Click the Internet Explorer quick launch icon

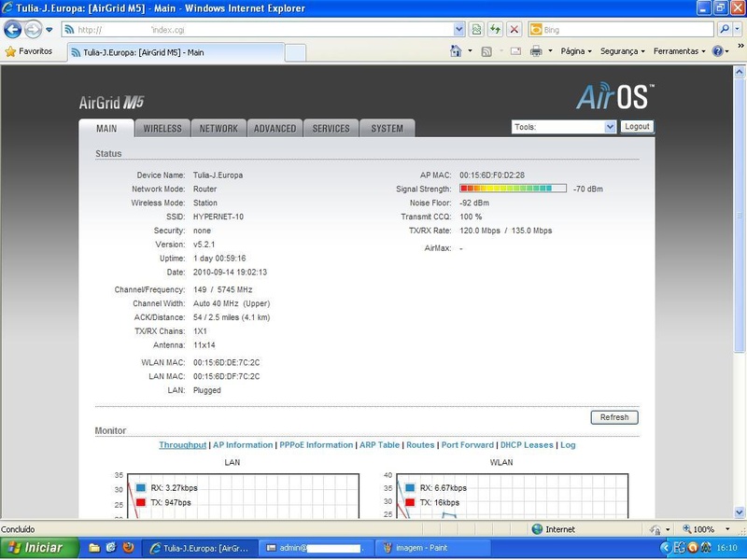[111, 548]
